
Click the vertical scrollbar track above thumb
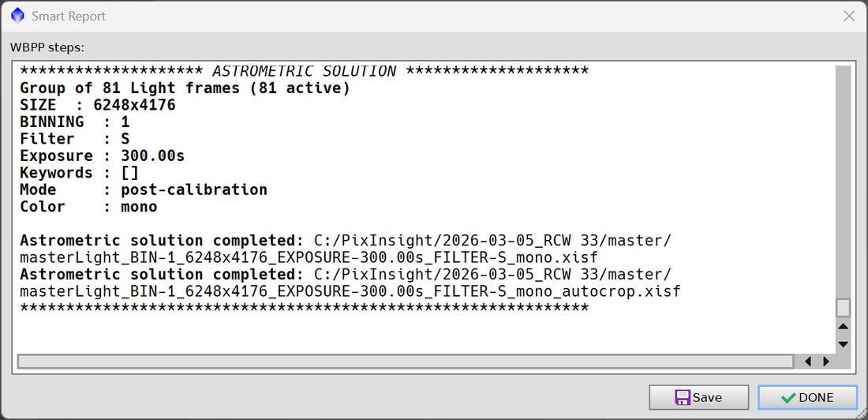coord(843,182)
